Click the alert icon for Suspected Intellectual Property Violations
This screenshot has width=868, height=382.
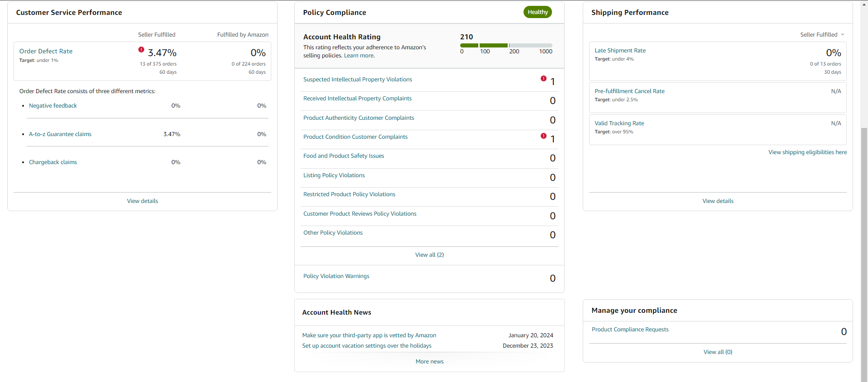[x=543, y=79]
